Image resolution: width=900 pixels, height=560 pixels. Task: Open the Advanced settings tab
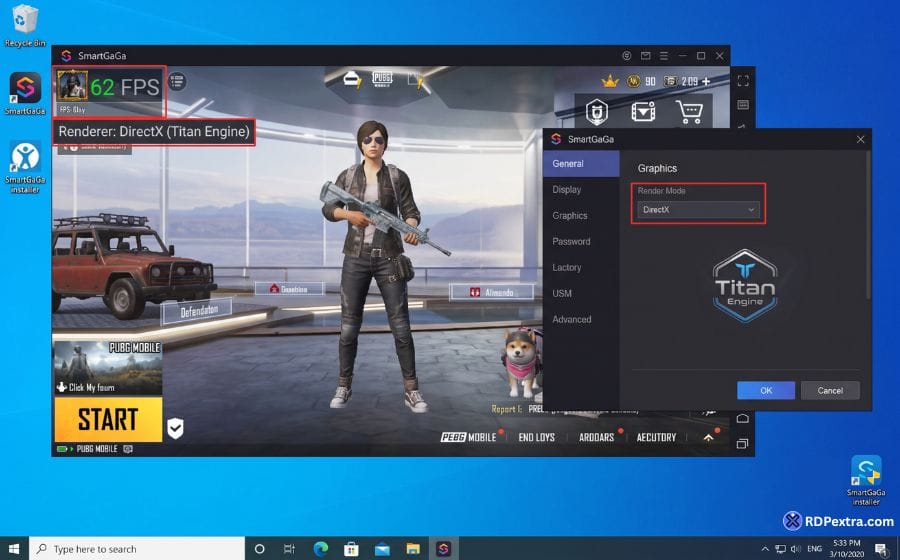pyautogui.click(x=581, y=320)
